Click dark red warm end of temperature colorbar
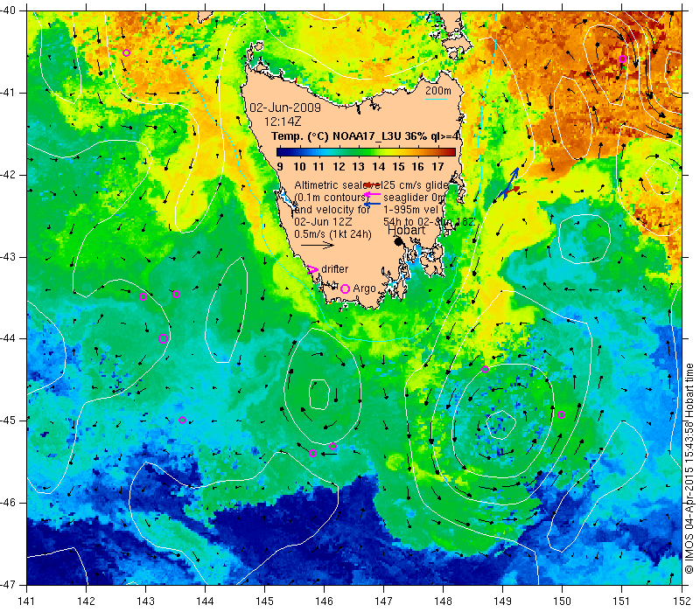This screenshot has height=612, width=700. (x=451, y=152)
